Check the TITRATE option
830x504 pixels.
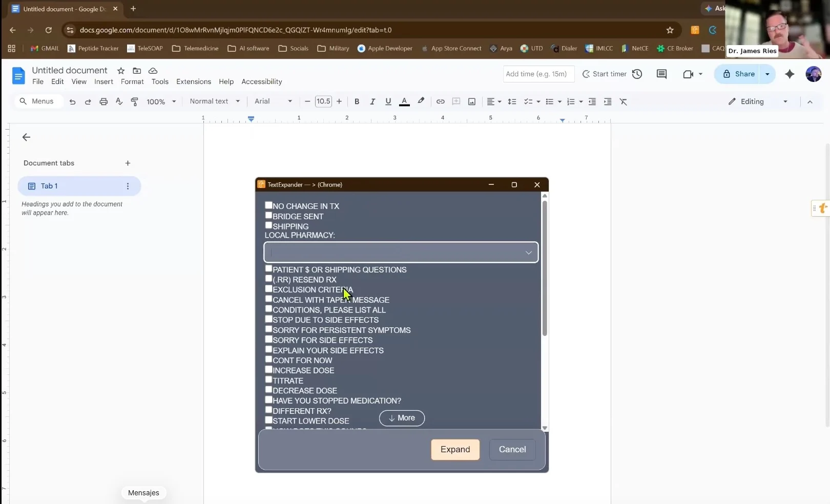tap(268, 380)
